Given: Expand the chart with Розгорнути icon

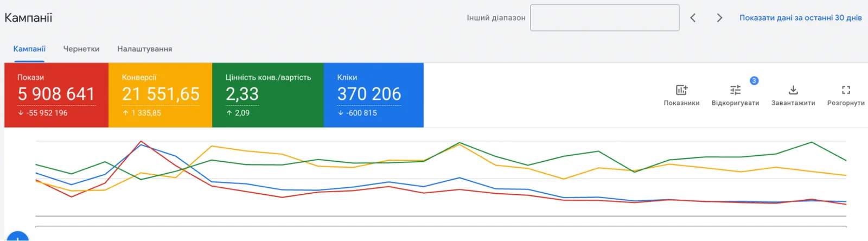Looking at the screenshot, I should click(x=846, y=90).
